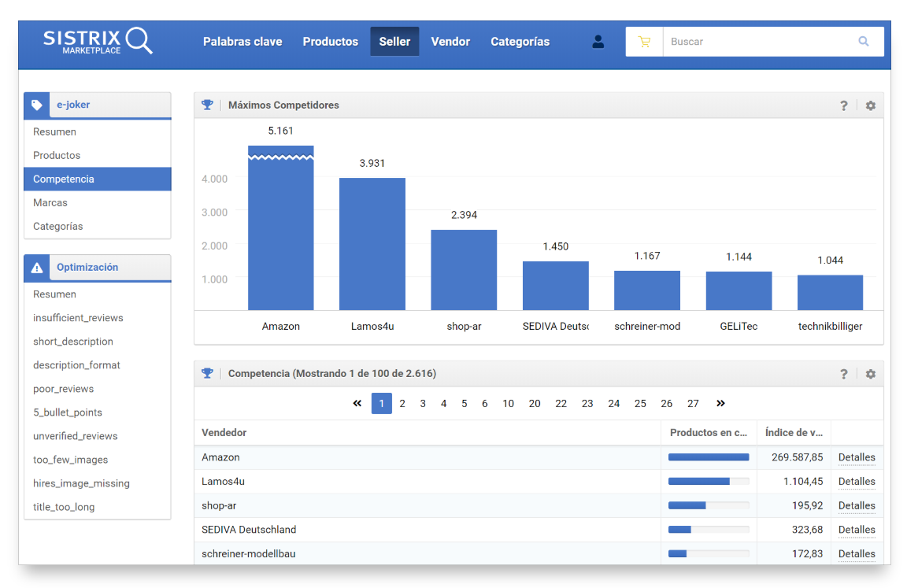Image resolution: width=907 pixels, height=588 pixels.
Task: Open settings gear in Competencia table panel
Action: [x=870, y=374]
